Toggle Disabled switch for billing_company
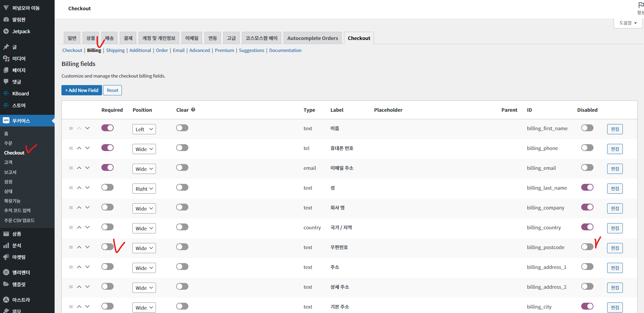This screenshot has height=313, width=644. [587, 207]
